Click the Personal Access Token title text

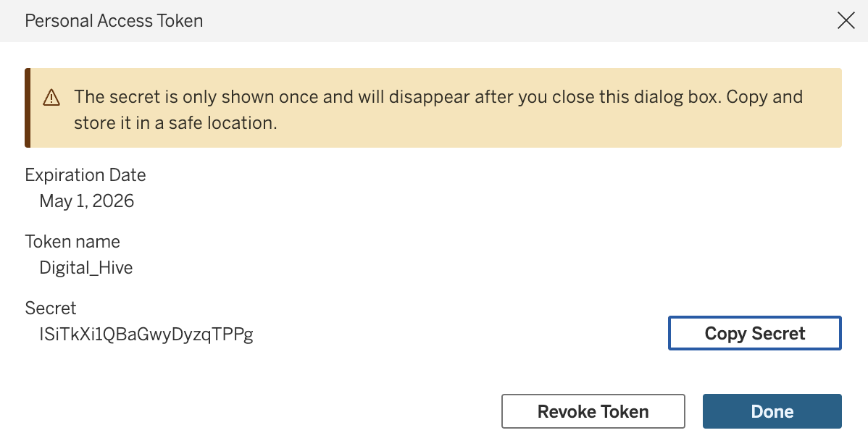click(114, 20)
